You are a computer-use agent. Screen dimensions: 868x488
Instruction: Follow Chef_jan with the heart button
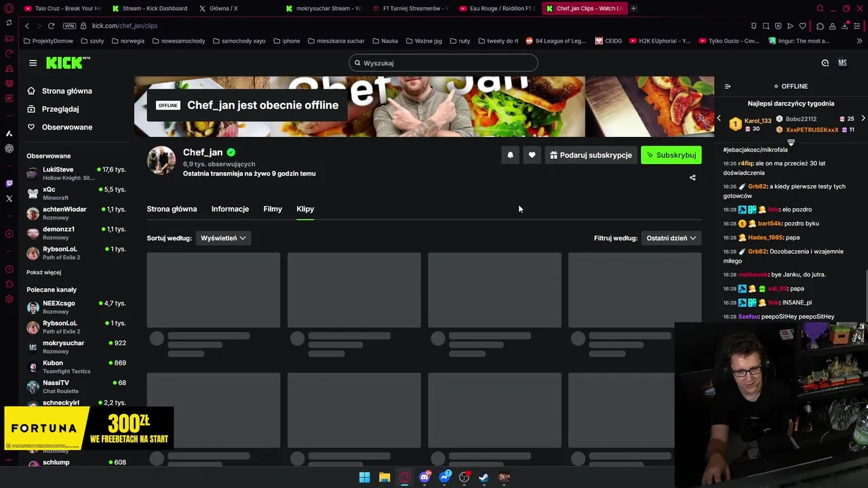point(532,155)
